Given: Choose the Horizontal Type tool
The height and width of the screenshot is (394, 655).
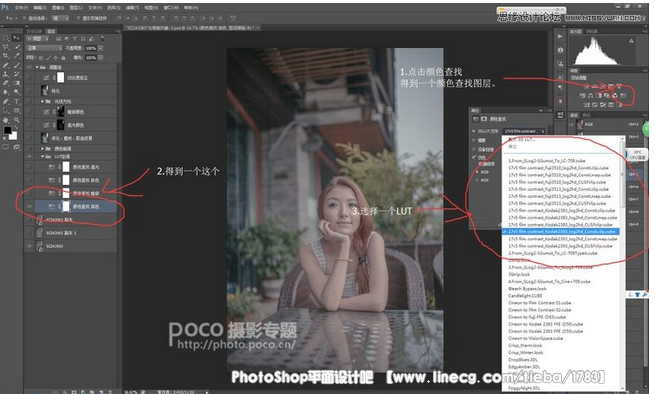Looking at the screenshot, I should 17,101.
